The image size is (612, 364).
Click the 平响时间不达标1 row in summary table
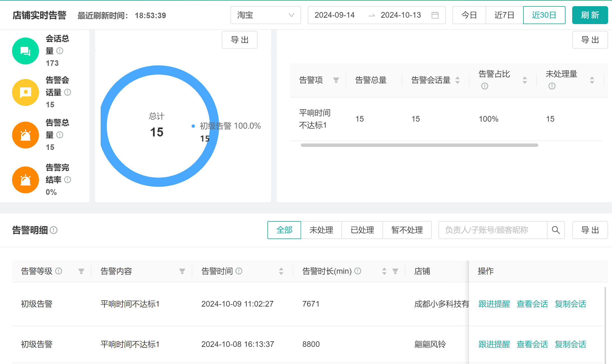(446, 119)
